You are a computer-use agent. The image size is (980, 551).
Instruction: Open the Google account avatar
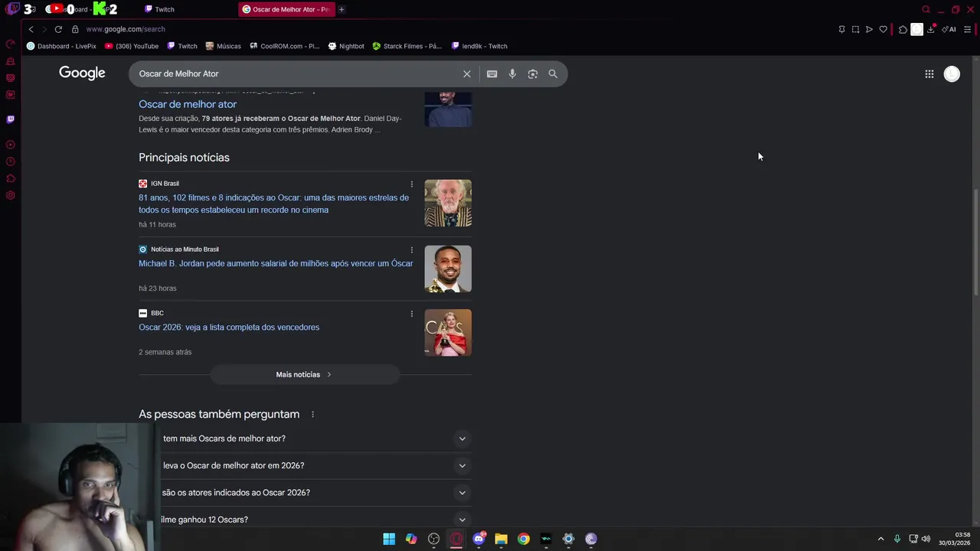pos(952,73)
